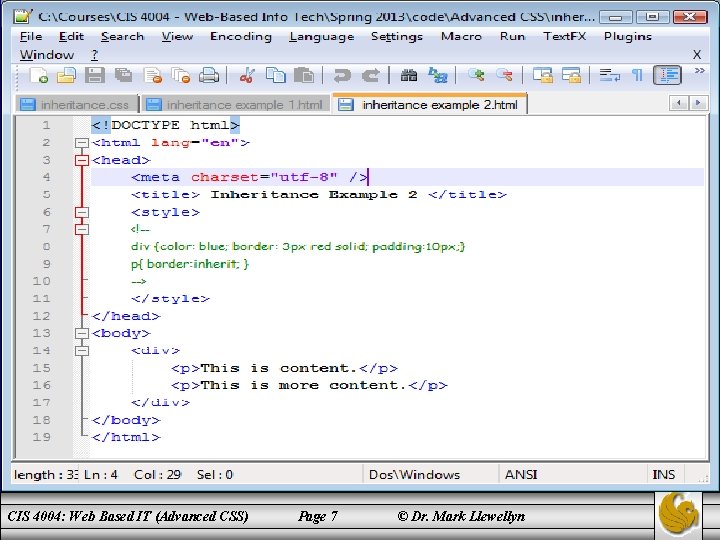The height and width of the screenshot is (540, 720).
Task: Collapse the body fold marker on line 13
Action: coord(82,334)
